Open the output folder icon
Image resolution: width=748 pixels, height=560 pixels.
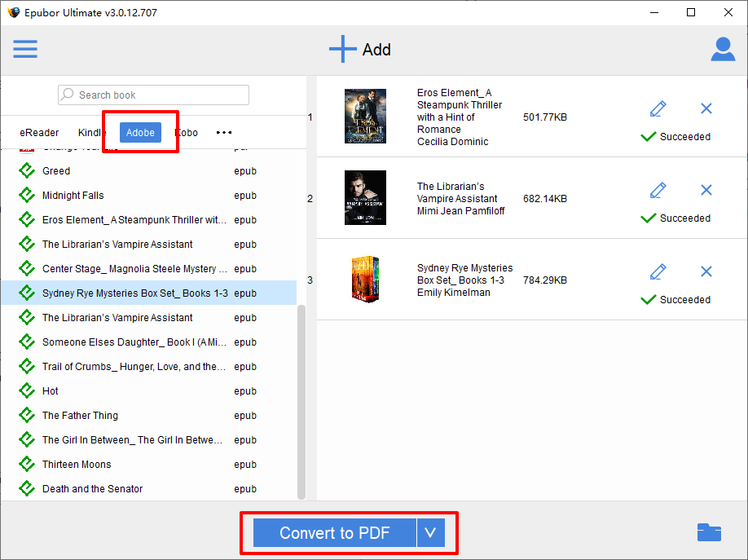709,532
